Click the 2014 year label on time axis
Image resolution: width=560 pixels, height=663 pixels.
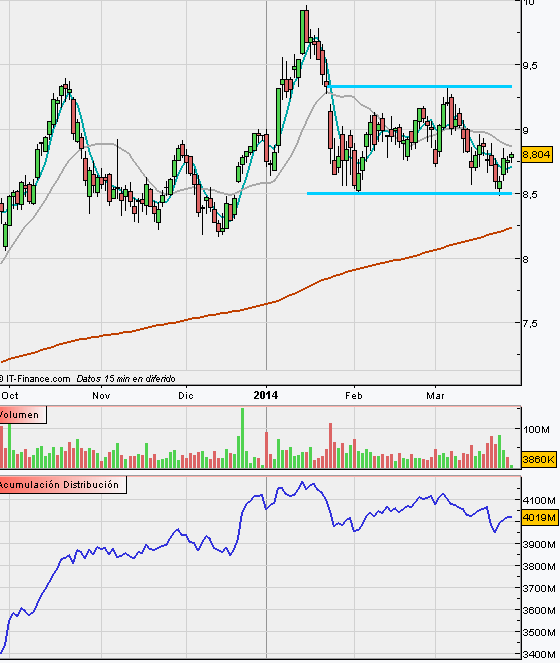(266, 395)
